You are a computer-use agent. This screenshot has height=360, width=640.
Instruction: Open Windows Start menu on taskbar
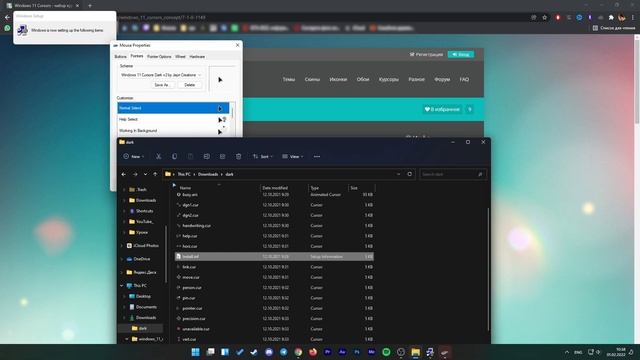196,352
